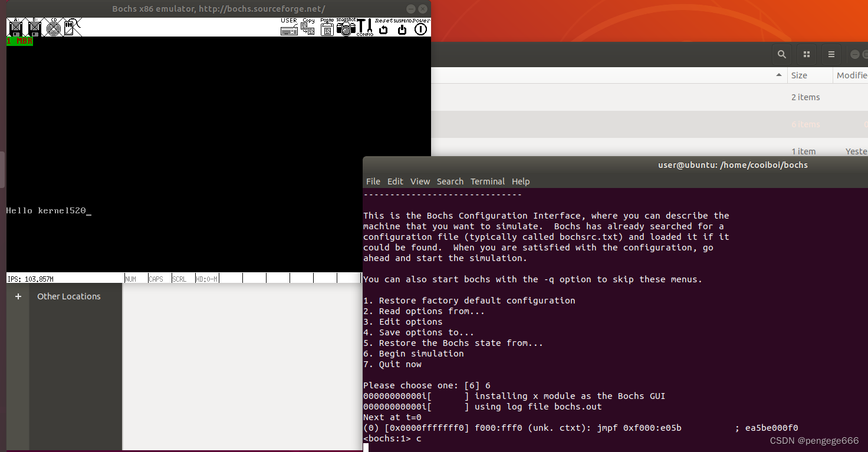The width and height of the screenshot is (868, 452).
Task: Click '1. Restore factory default configuration' line
Action: [469, 301]
